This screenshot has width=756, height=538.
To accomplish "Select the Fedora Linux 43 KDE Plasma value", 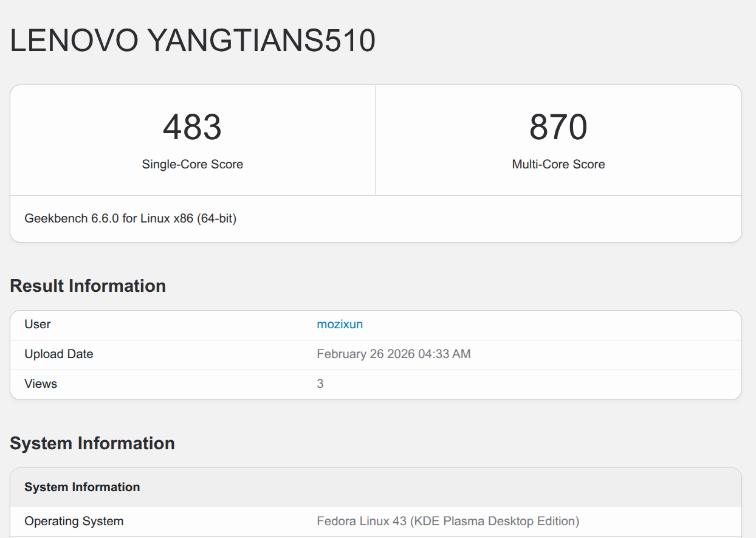I will point(448,521).
